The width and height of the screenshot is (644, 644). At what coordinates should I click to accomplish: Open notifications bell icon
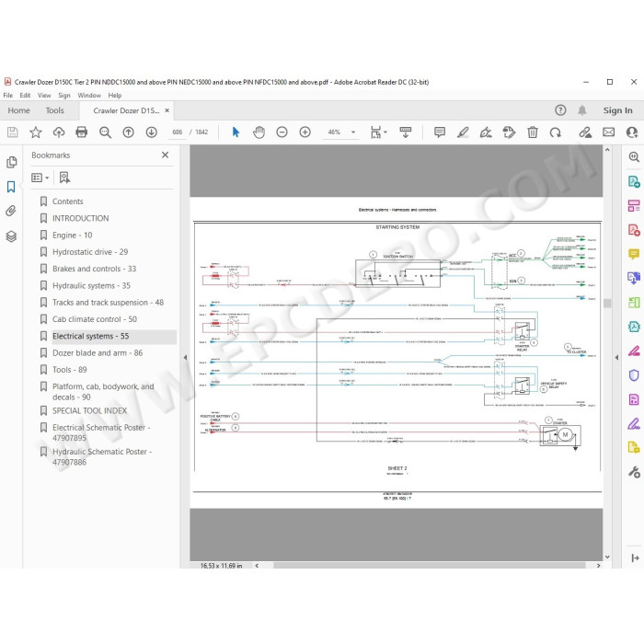pos(582,110)
